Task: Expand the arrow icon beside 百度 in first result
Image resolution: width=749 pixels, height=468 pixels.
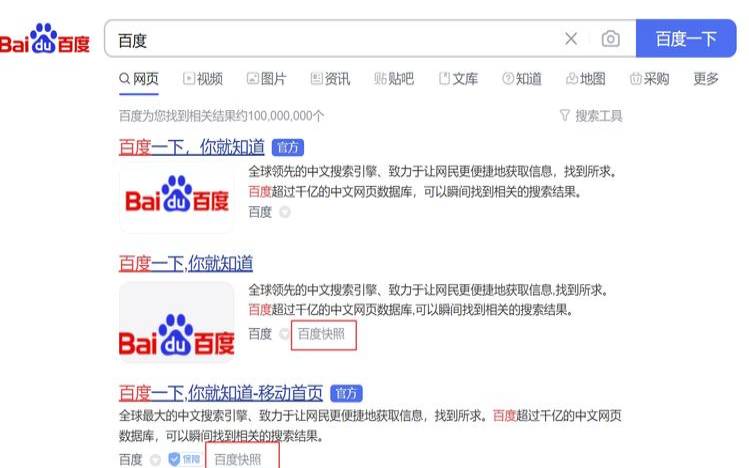Action: (285, 212)
